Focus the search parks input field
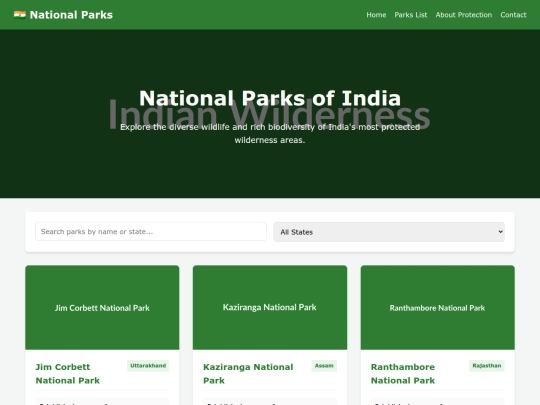 click(151, 231)
